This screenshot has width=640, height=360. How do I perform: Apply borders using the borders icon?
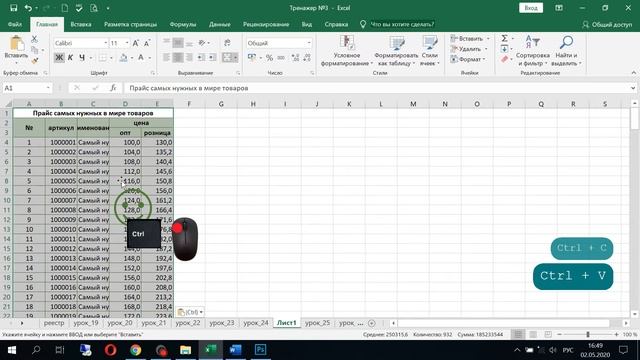pyautogui.click(x=102, y=58)
